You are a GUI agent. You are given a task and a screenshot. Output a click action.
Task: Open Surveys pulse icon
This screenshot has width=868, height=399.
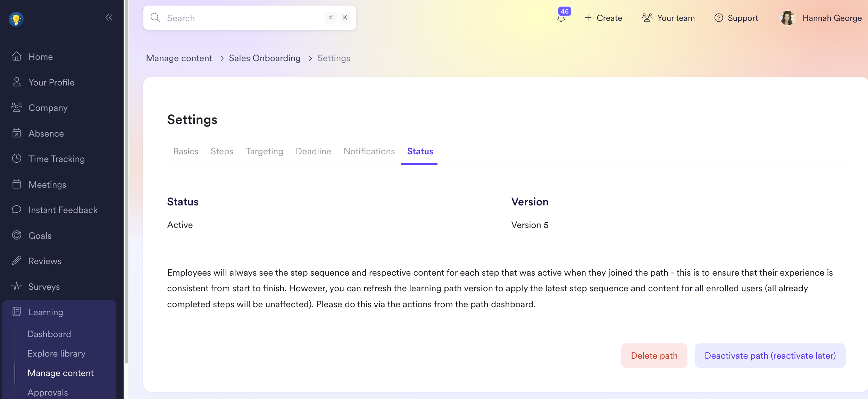17,287
